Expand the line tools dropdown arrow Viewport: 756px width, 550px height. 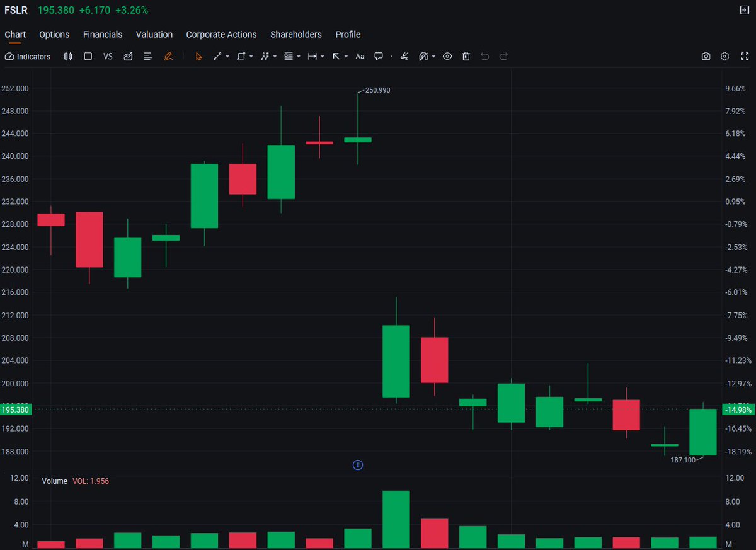point(227,57)
